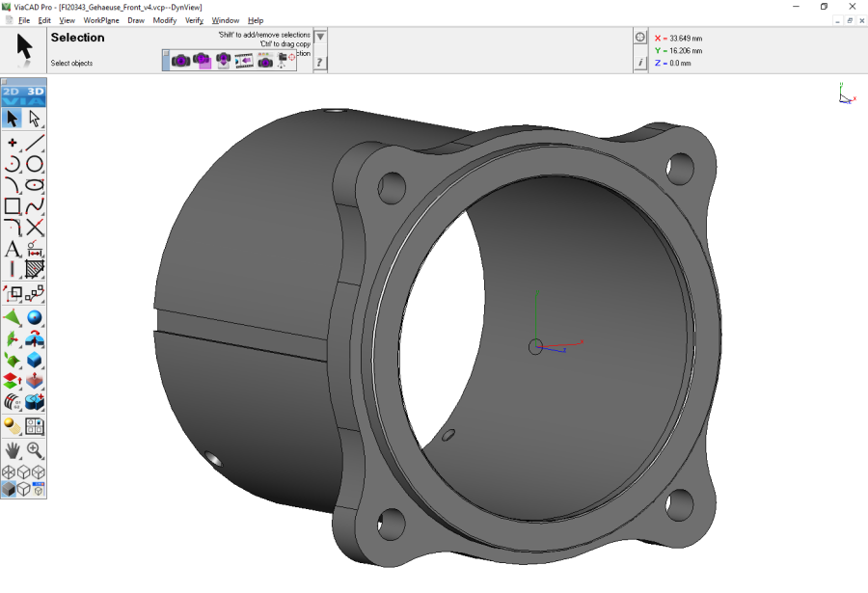Select the Line drawing tool
The width and height of the screenshot is (868, 593).
click(x=35, y=142)
